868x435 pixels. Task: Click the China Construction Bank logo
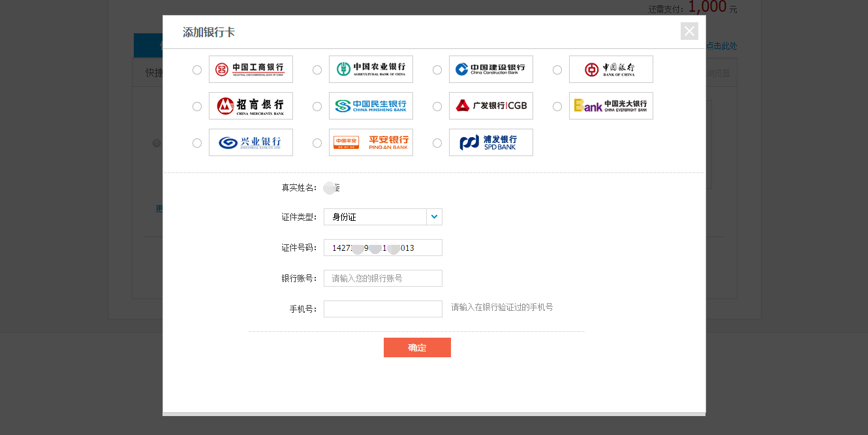pyautogui.click(x=491, y=69)
